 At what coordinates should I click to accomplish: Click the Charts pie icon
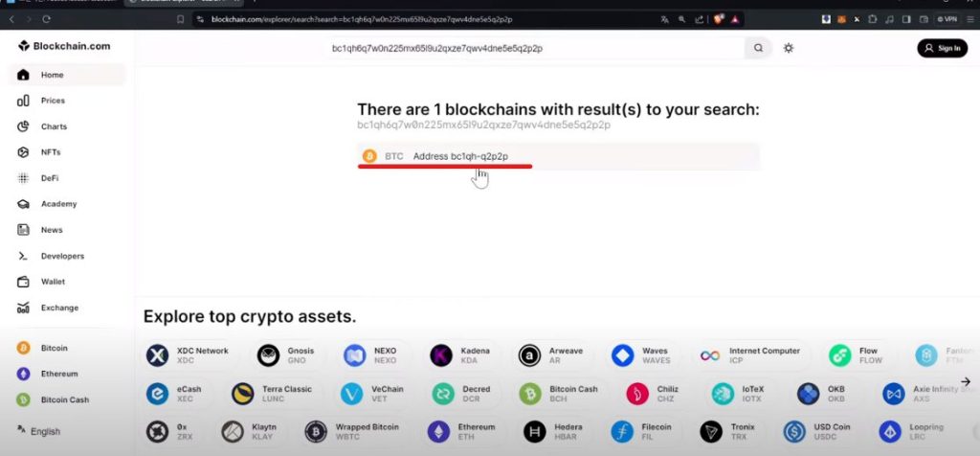(x=24, y=126)
